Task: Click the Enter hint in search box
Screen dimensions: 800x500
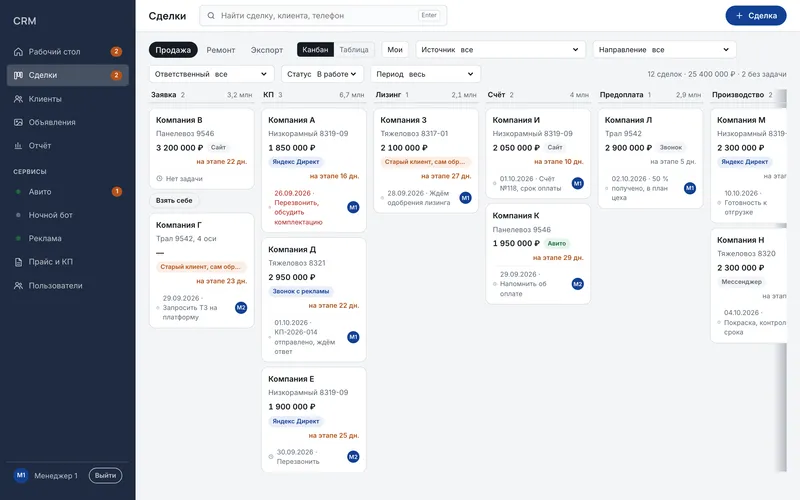Action: (429, 15)
